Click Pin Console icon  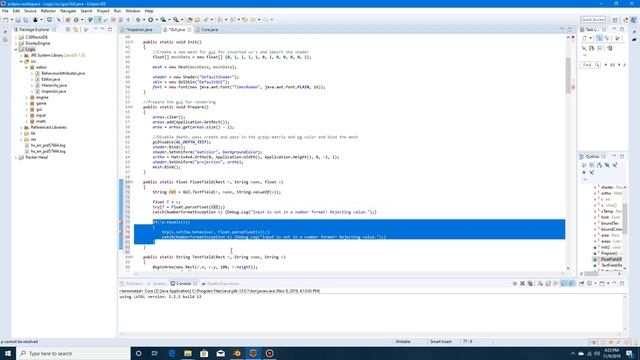(582, 283)
